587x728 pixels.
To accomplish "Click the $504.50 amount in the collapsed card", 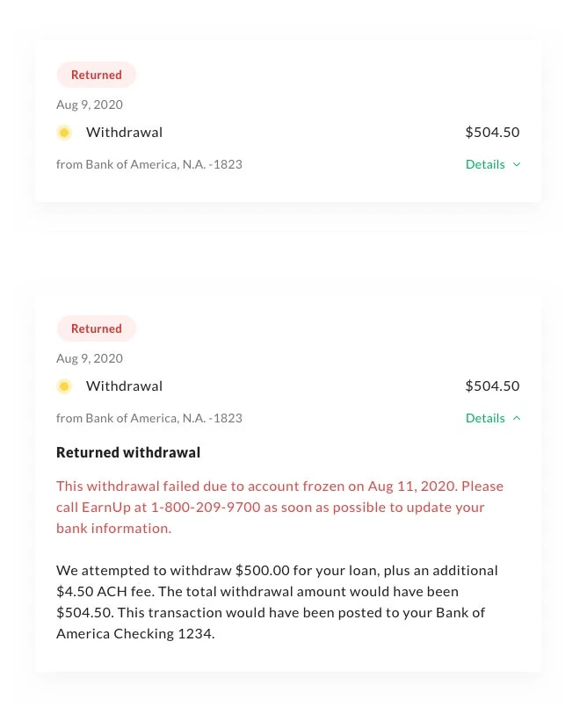I will [492, 133].
